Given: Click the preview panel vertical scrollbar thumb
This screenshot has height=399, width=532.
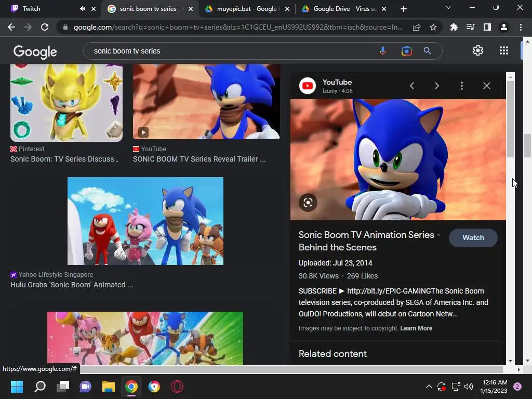Looking at the screenshot, I should click(510, 119).
